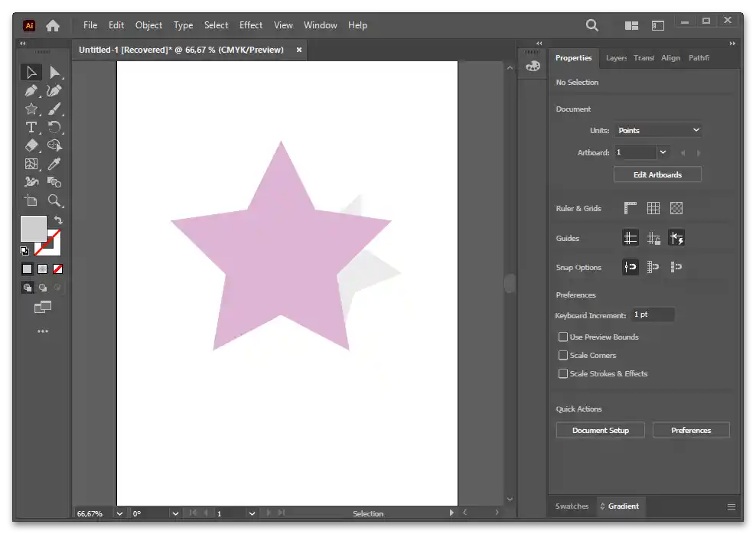Select the Blend tool
Screen dimensions: 756x534
54,181
